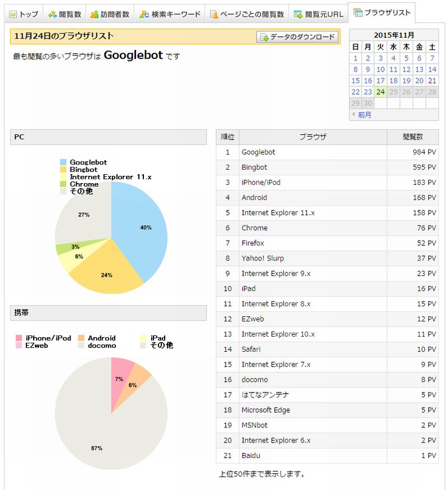Image resolution: width=448 pixels, height=490 pixels.
Task: Click the データのダウンロード button
Action: point(297,37)
